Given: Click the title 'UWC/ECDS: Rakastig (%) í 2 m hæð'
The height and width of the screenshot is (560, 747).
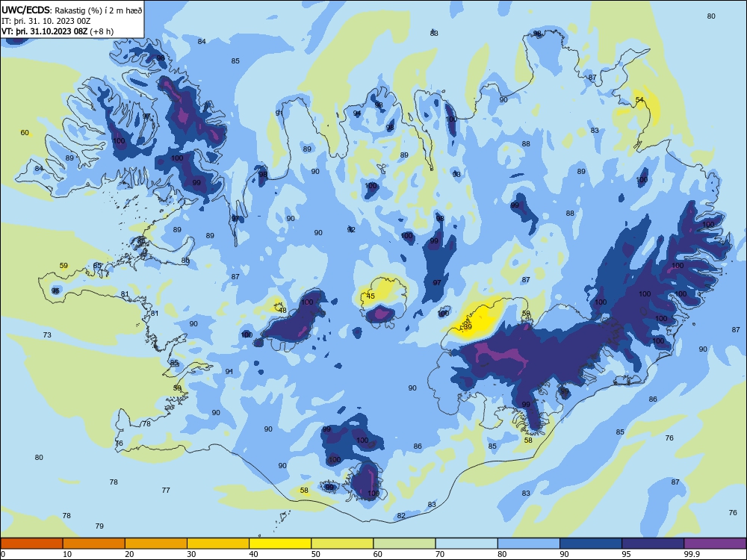Looking at the screenshot, I should [x=72, y=10].
